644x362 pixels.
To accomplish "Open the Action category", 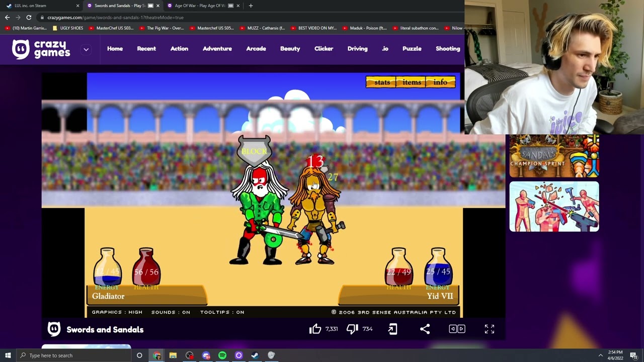I will click(179, 49).
